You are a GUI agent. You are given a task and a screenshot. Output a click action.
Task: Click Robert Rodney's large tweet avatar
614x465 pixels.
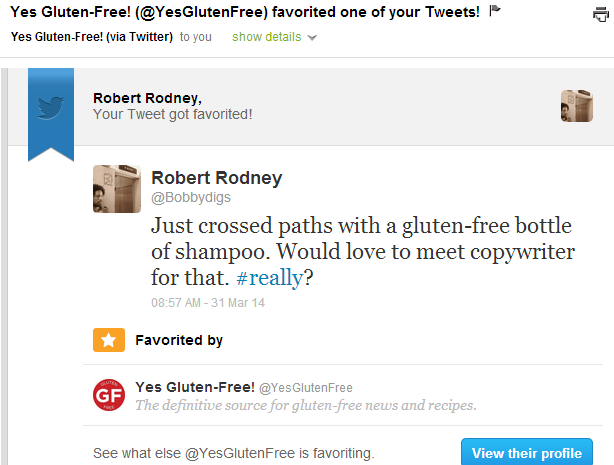(116, 188)
